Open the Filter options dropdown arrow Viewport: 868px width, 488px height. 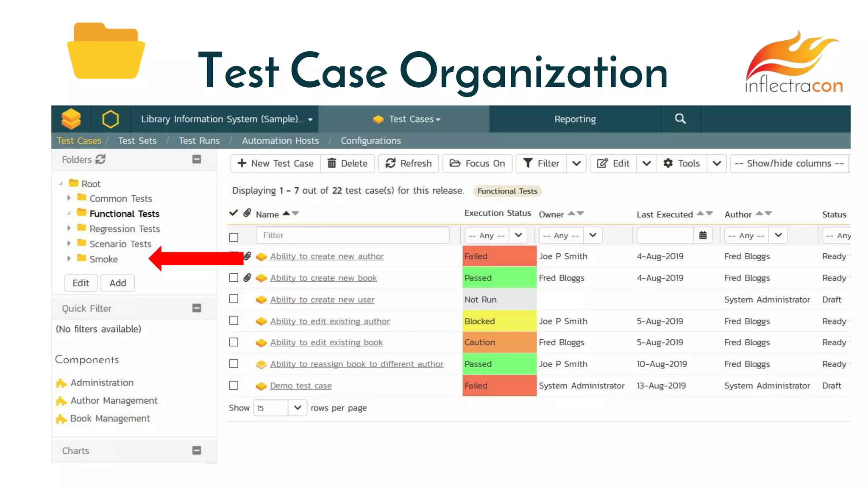pos(576,163)
